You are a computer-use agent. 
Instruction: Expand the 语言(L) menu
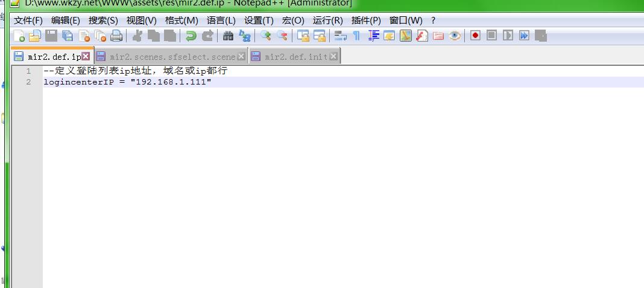(221, 20)
